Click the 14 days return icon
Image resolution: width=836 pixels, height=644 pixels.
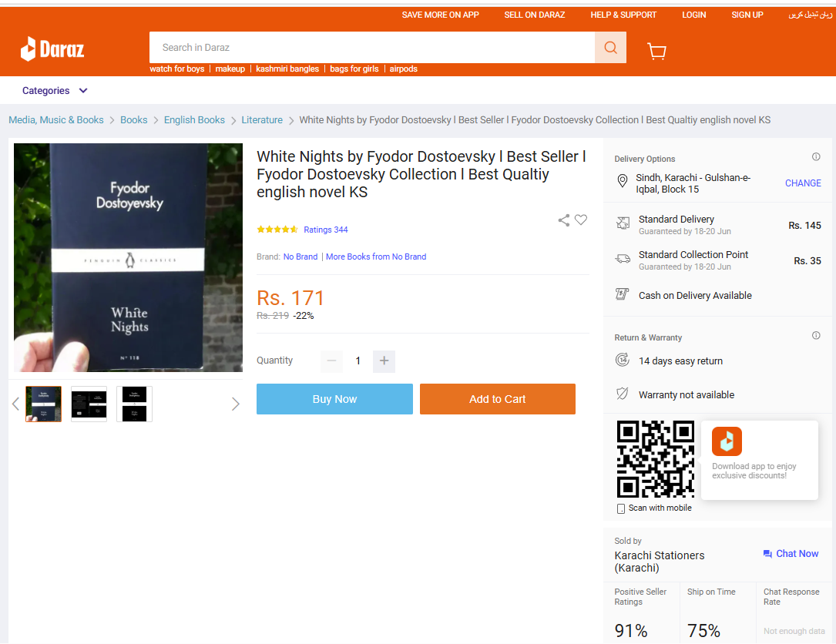point(622,360)
